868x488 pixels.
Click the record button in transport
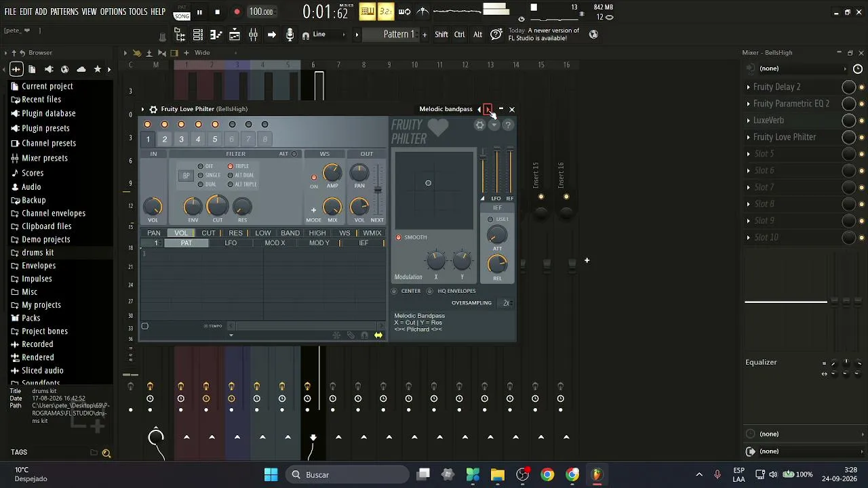click(x=237, y=12)
